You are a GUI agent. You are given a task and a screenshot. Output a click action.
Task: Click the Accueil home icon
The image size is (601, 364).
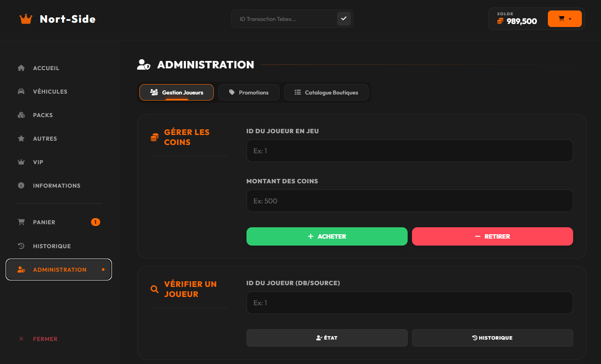point(21,68)
